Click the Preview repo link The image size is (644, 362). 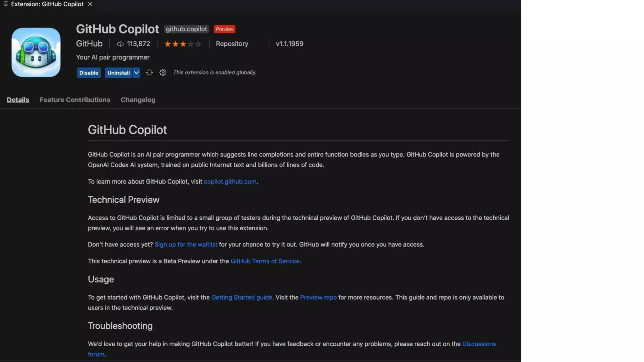(318, 297)
